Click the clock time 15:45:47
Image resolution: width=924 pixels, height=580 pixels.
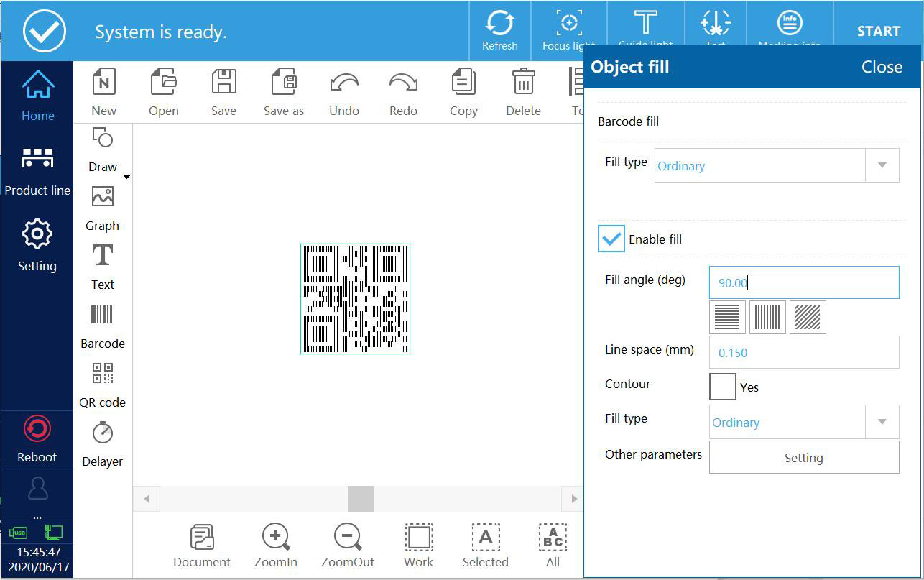click(39, 552)
